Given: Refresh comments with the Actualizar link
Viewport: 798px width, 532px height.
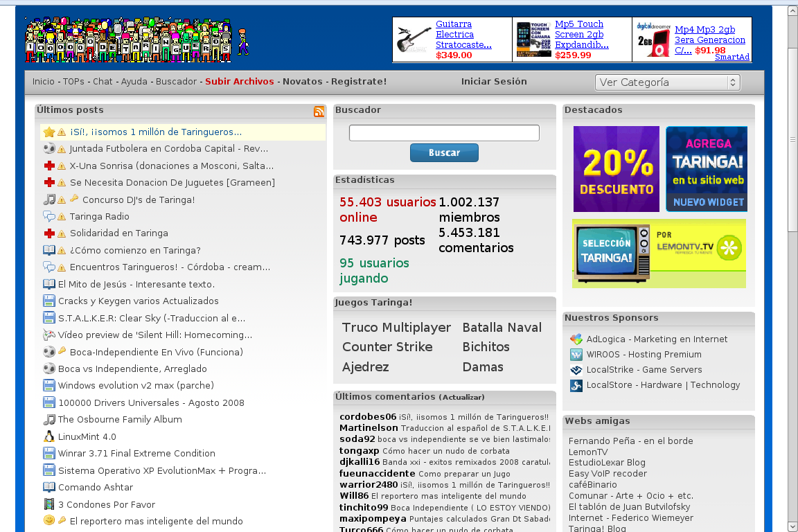Looking at the screenshot, I should (462, 397).
